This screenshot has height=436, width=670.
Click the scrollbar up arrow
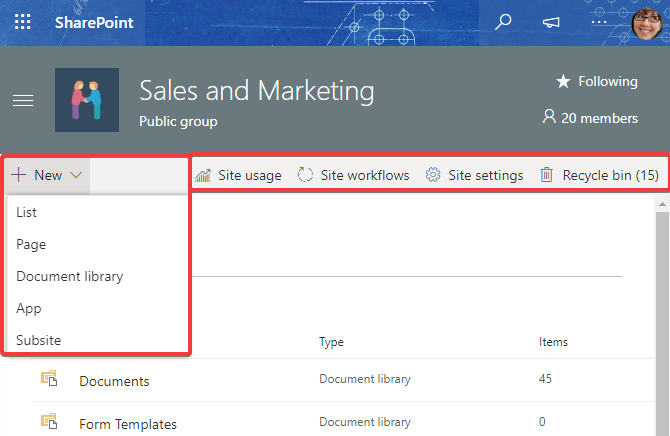[x=662, y=204]
